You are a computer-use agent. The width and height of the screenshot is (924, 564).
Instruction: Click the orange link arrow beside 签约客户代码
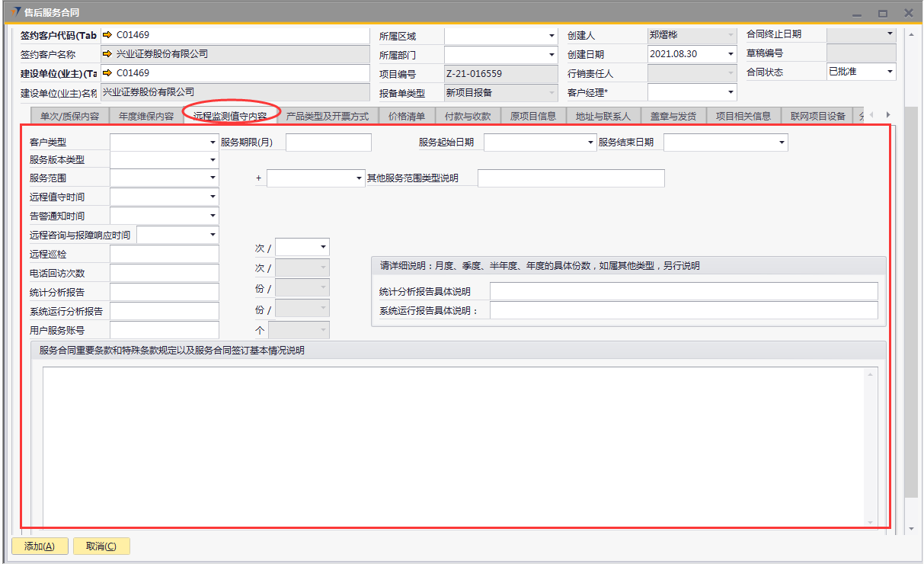107,35
